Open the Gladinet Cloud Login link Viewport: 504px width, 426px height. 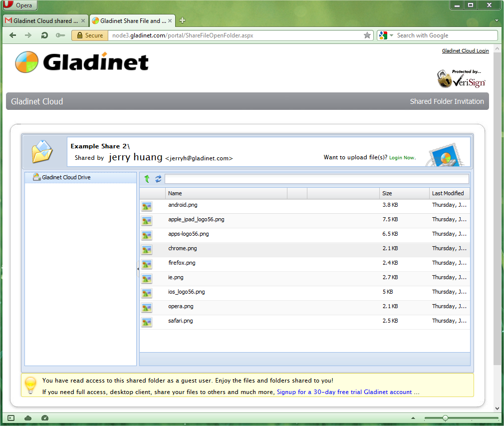tap(465, 51)
